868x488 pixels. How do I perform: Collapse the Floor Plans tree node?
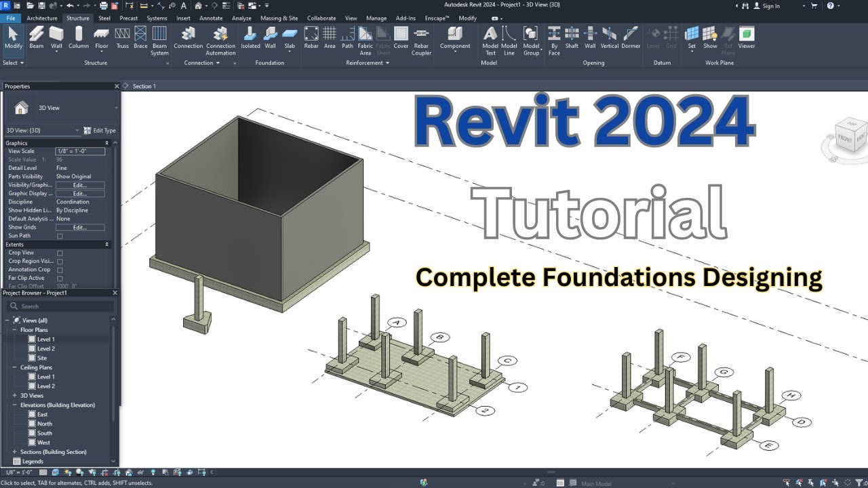point(14,330)
